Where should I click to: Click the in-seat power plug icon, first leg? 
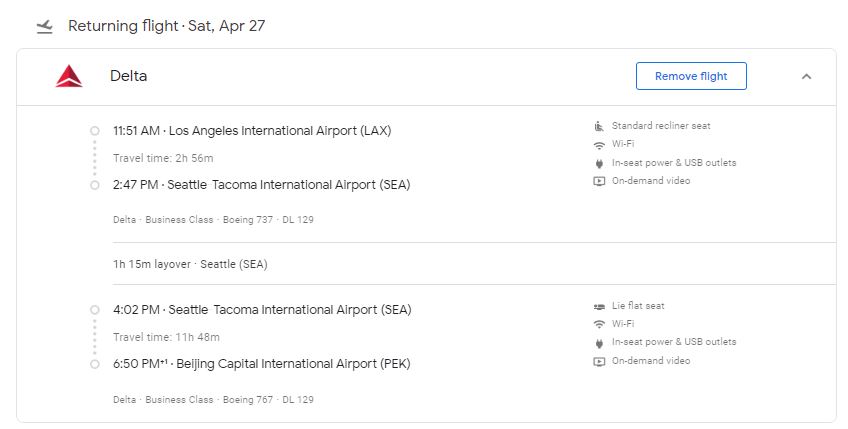599,163
